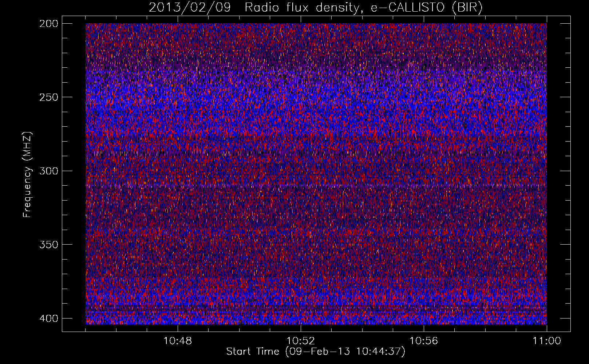Viewport: 589px width, 364px height.
Task: Click the '200' frequency tick label
Action: (48, 24)
